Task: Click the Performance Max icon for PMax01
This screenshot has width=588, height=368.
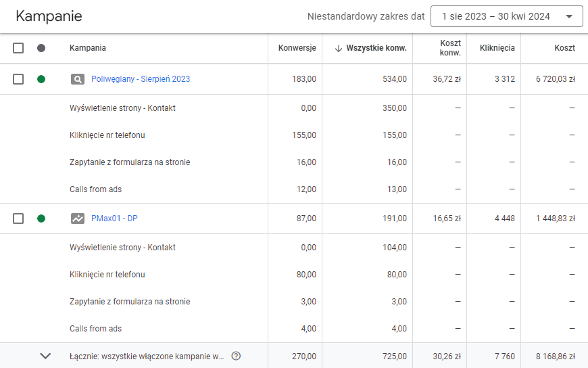Action: click(78, 218)
